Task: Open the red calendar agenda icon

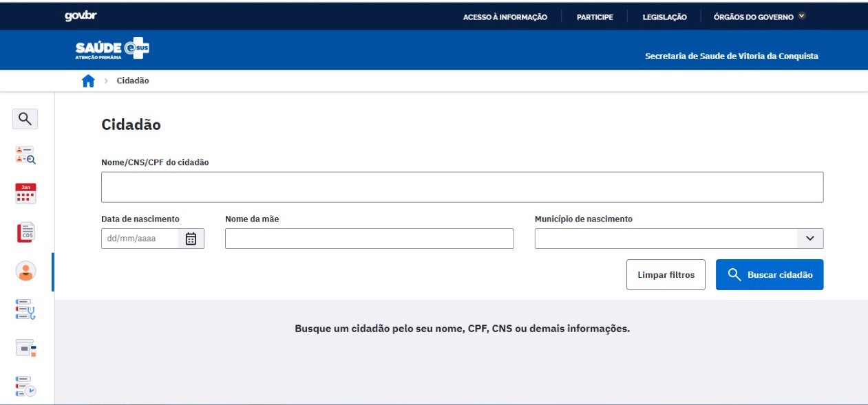Action: pos(25,194)
